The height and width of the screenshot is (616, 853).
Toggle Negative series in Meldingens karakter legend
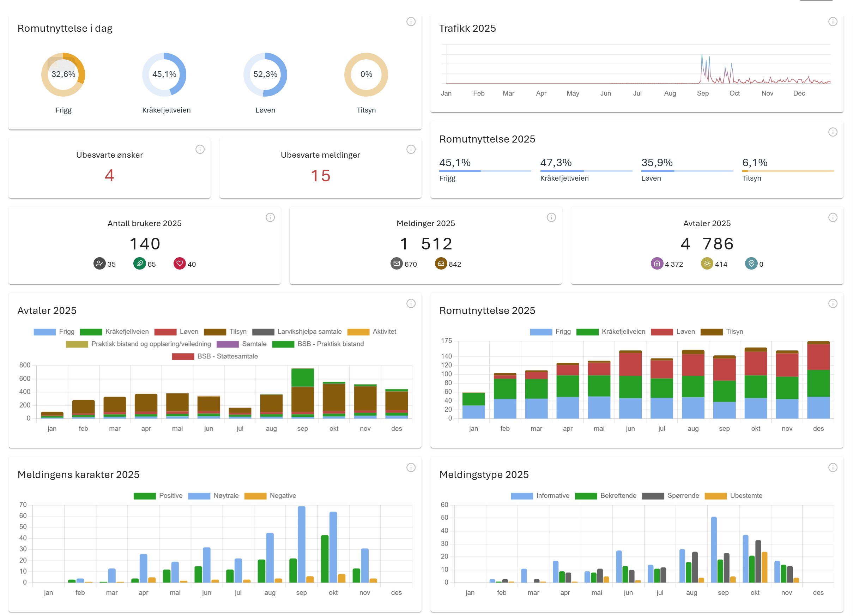point(283,496)
